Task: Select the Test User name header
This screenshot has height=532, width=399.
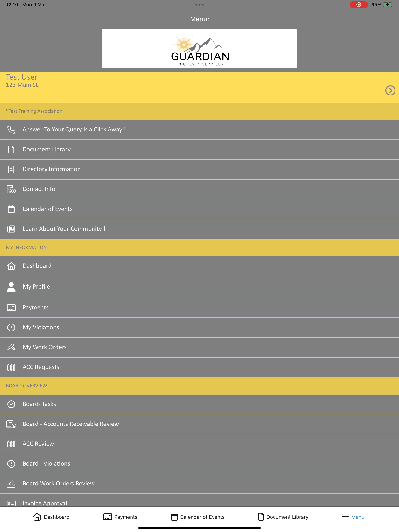Action: pyautogui.click(x=22, y=77)
